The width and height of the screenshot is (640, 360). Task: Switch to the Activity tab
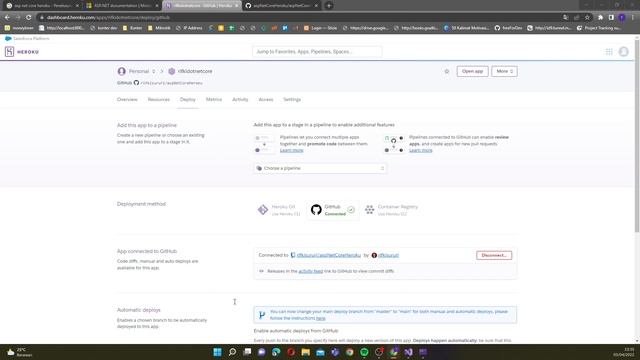(x=240, y=100)
